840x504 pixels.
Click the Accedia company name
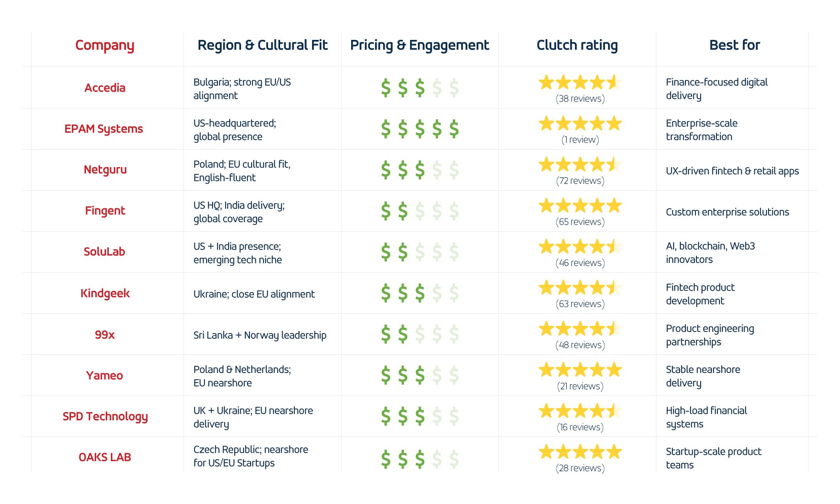(105, 88)
